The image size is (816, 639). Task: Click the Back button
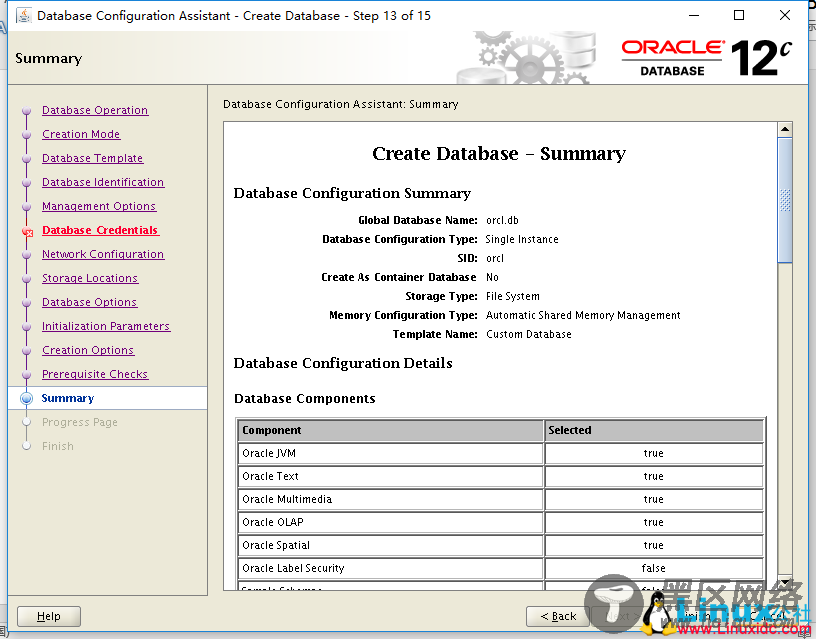(558, 616)
